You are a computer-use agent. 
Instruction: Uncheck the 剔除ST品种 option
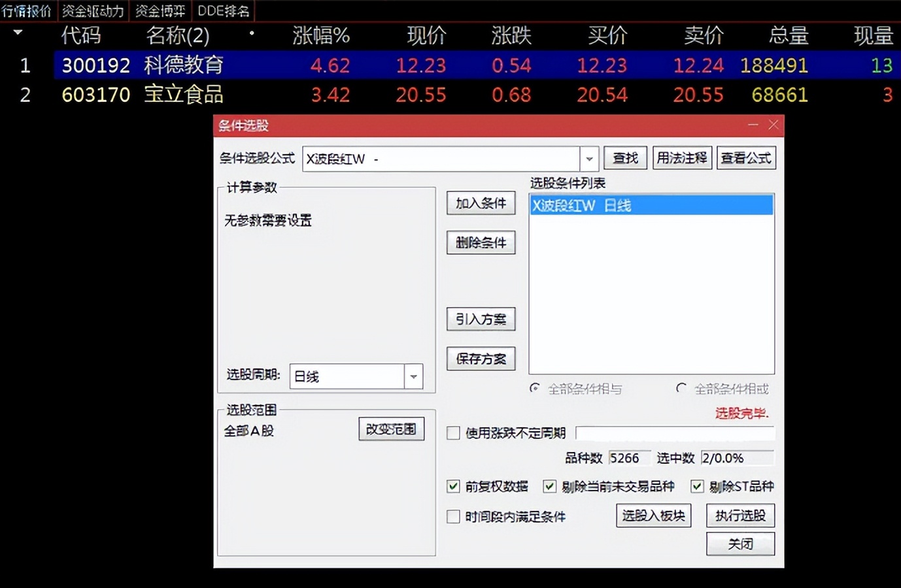pyautogui.click(x=697, y=486)
